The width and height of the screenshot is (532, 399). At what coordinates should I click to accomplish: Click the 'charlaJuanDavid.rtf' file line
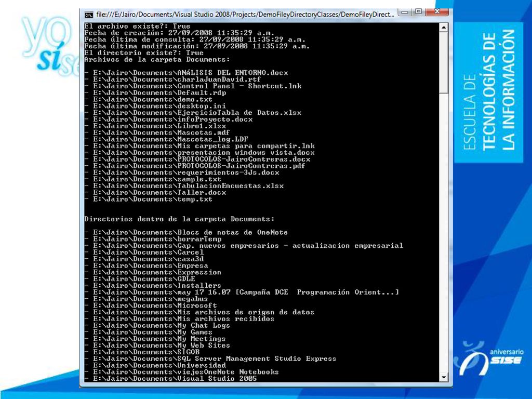(x=172, y=79)
